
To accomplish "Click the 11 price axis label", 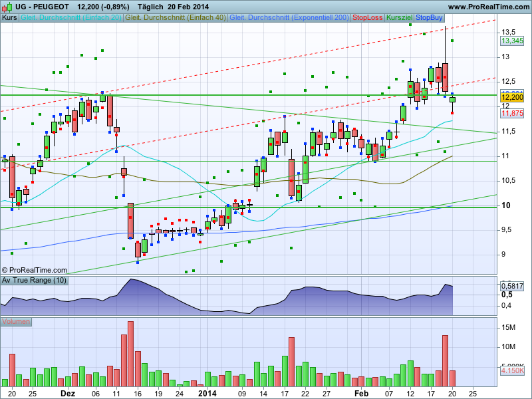I will (x=505, y=156).
